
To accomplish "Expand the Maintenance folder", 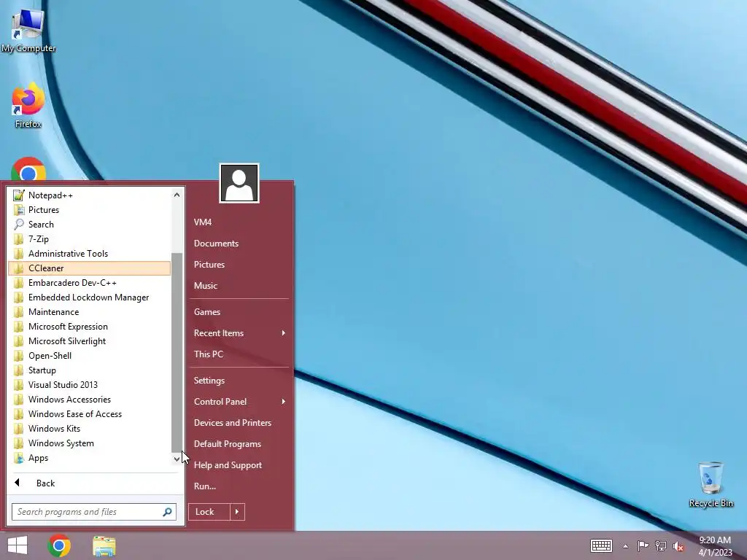I will click(x=90, y=312).
